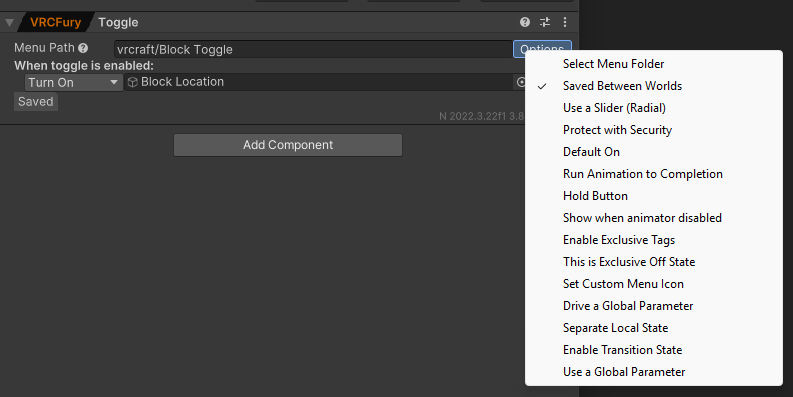Click the Add Component button
This screenshot has width=793, height=397.
tap(288, 145)
